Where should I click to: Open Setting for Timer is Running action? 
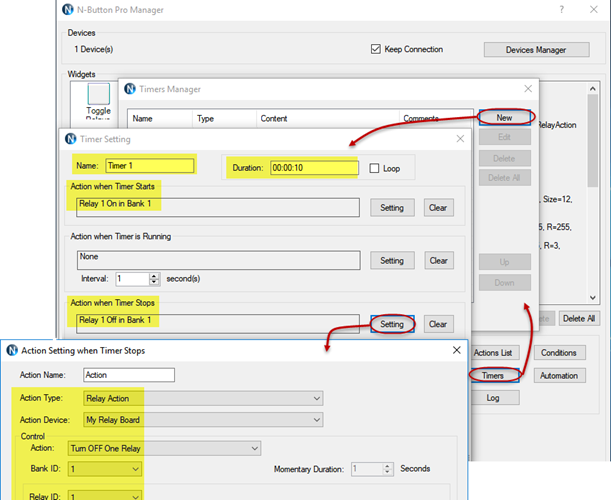coord(392,260)
